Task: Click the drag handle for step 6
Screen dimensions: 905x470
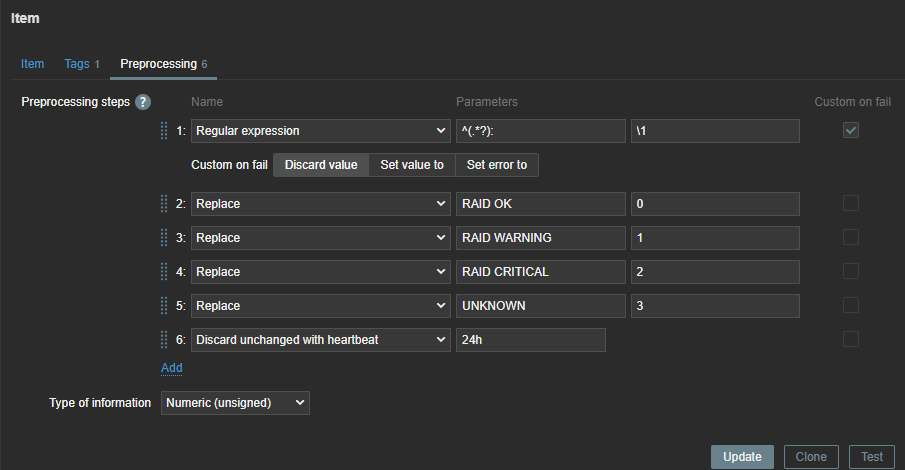Action: click(164, 340)
